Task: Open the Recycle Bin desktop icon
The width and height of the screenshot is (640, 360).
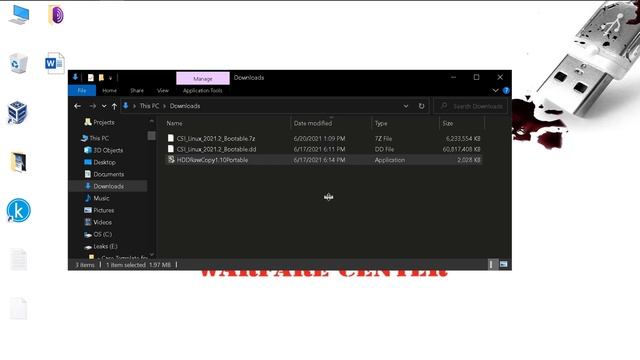Action: pos(18,63)
